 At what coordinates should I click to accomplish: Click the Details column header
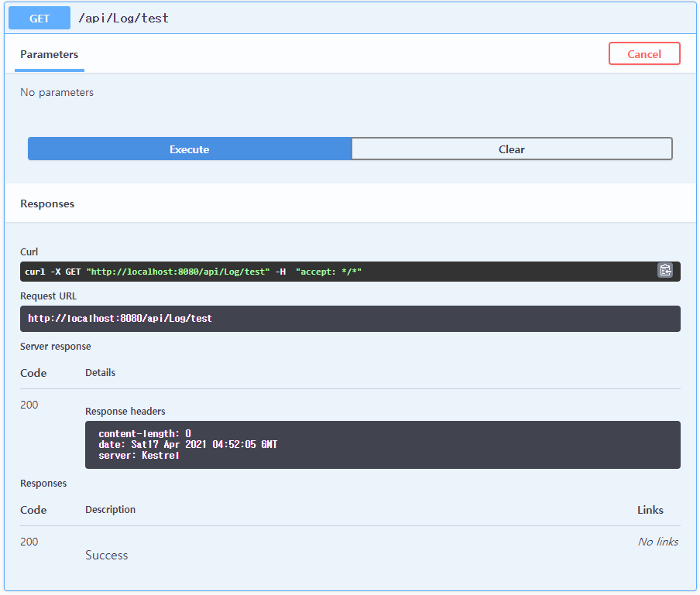pos(100,372)
